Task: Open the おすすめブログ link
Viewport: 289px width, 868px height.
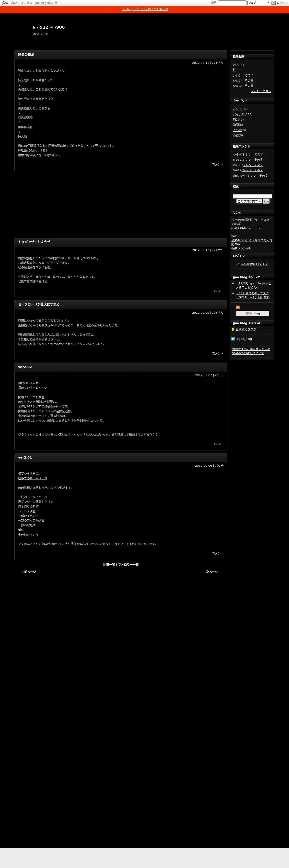Action: point(246,329)
